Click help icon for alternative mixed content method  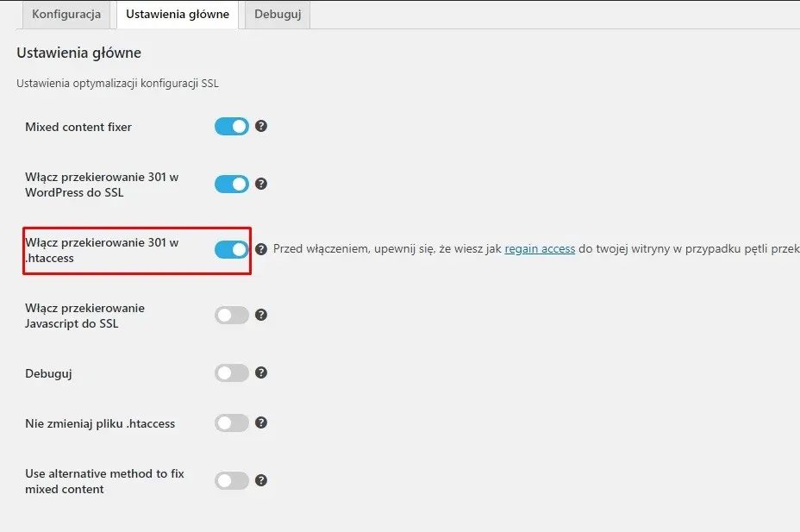pyautogui.click(x=261, y=480)
